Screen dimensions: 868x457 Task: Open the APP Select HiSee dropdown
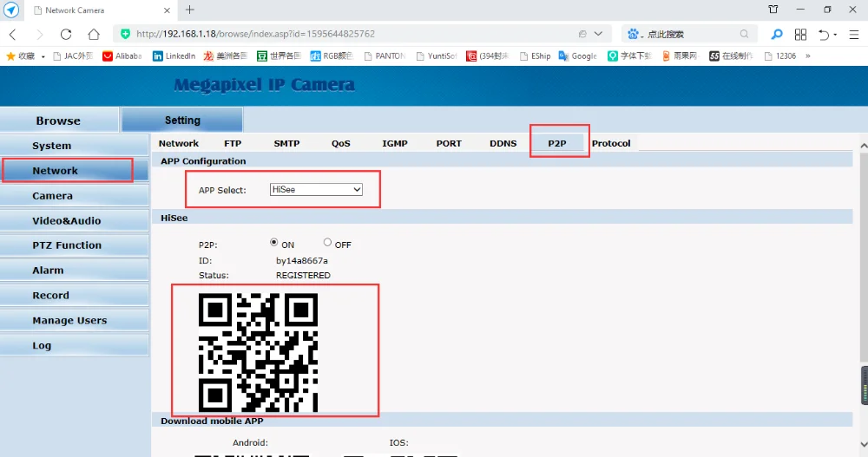316,189
